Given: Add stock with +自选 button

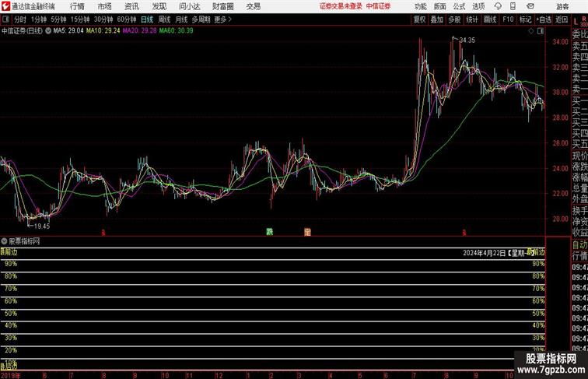Looking at the screenshot, I should pyautogui.click(x=544, y=19).
